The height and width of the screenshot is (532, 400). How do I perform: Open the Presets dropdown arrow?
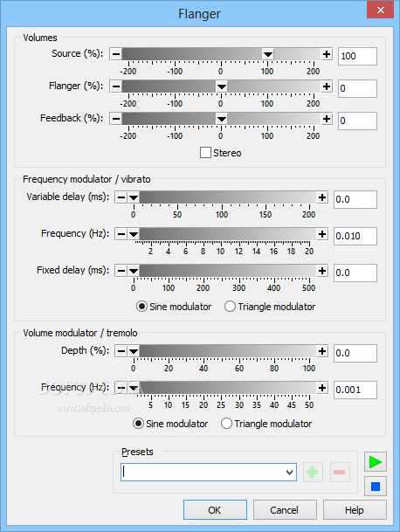(289, 473)
